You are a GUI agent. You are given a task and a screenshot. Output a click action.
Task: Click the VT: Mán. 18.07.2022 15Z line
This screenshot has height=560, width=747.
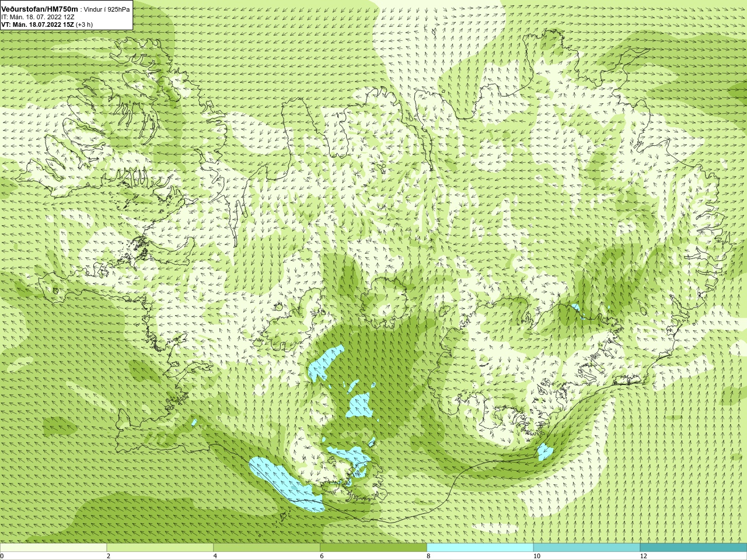[37, 24]
